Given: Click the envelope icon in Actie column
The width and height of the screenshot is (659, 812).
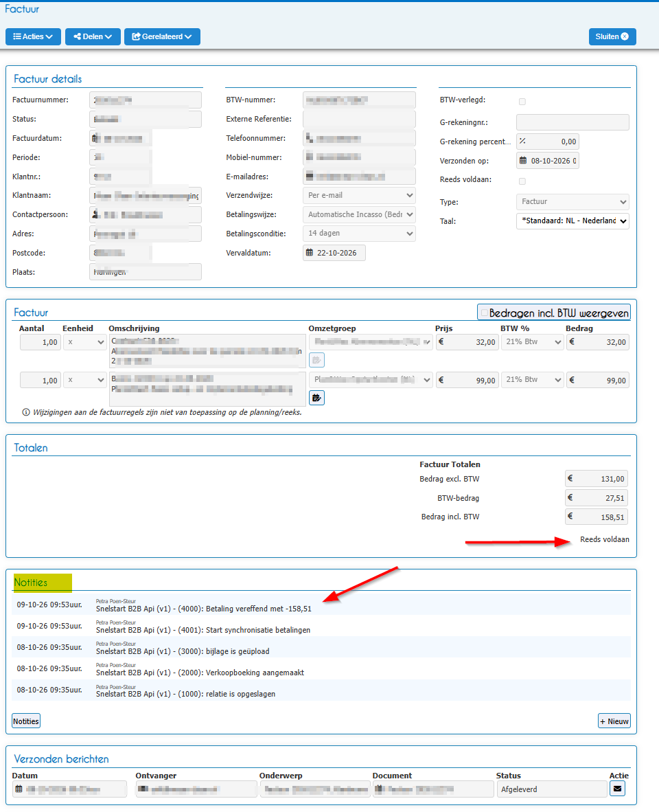Looking at the screenshot, I should pos(617,789).
